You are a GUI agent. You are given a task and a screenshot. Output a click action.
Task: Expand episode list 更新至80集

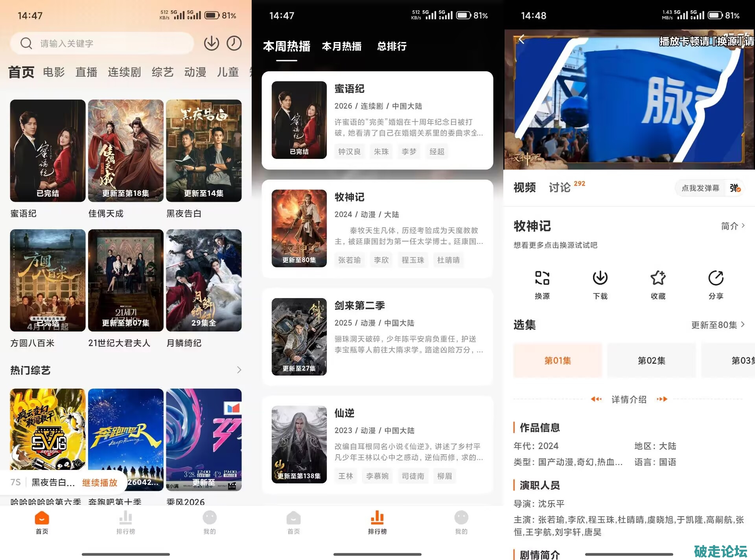(x=718, y=325)
